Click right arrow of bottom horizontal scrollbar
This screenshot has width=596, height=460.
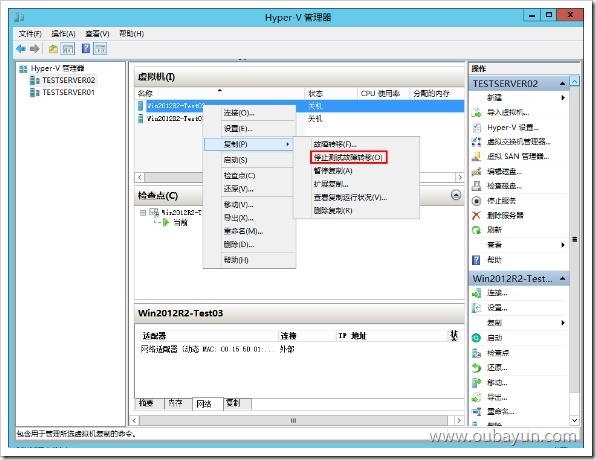click(459, 420)
